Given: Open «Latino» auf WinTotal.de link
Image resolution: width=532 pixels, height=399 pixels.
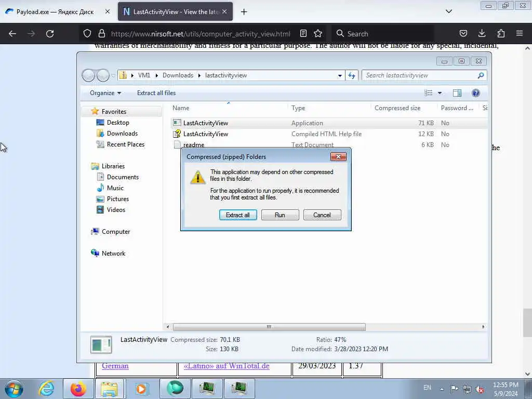Looking at the screenshot, I should [x=227, y=366].
